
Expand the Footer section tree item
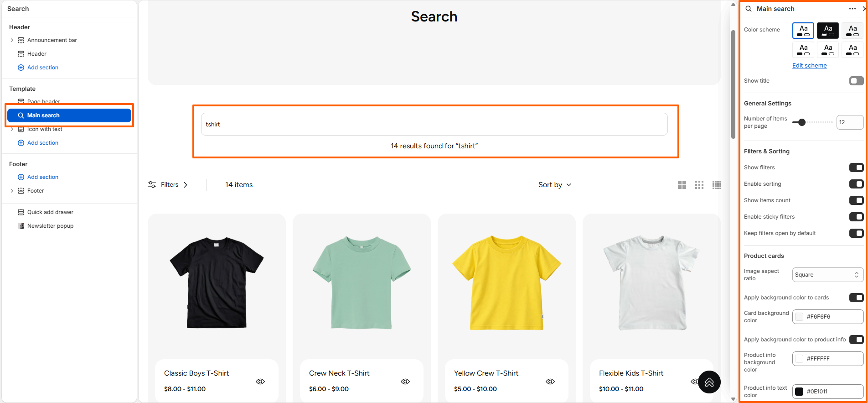tap(12, 191)
